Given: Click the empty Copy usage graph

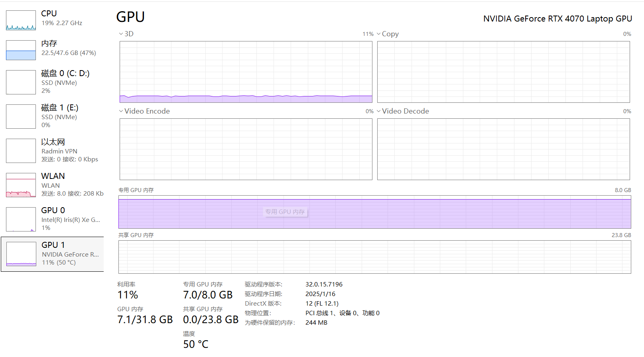Looking at the screenshot, I should tap(503, 72).
